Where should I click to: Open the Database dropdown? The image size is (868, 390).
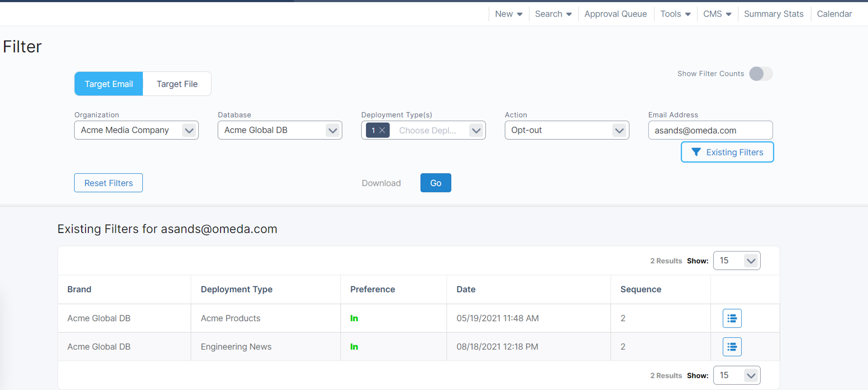click(332, 130)
